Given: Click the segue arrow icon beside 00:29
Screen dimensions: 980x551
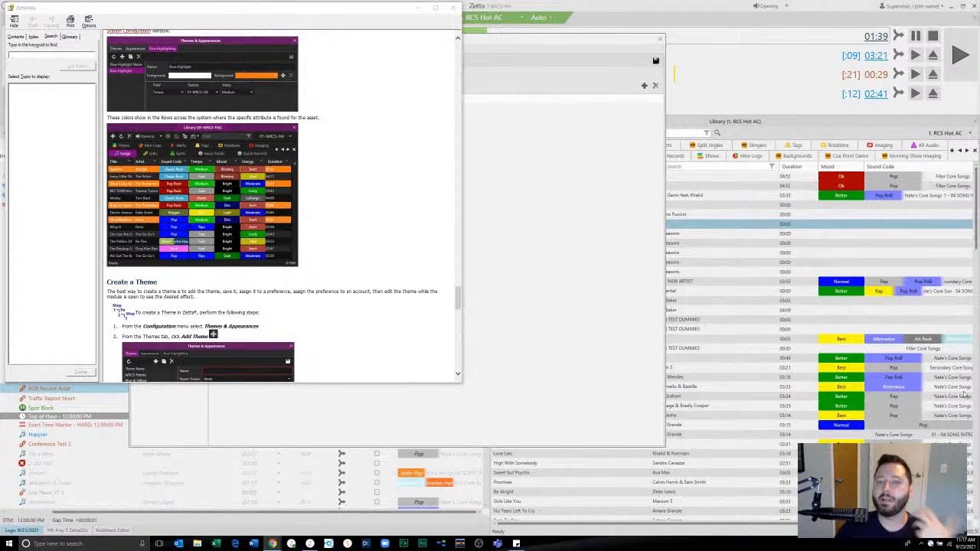Looking at the screenshot, I should pyautogui.click(x=897, y=74).
